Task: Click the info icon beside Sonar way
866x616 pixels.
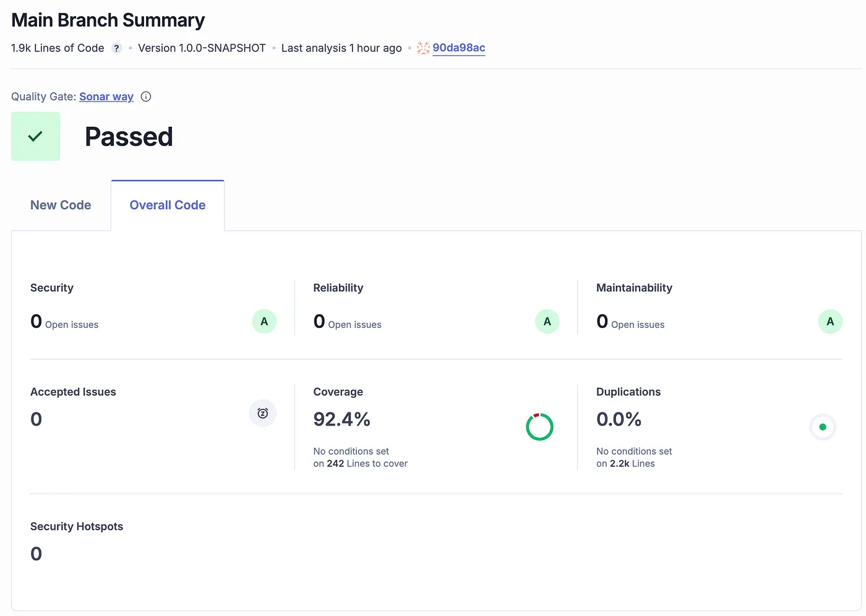Action: [145, 96]
